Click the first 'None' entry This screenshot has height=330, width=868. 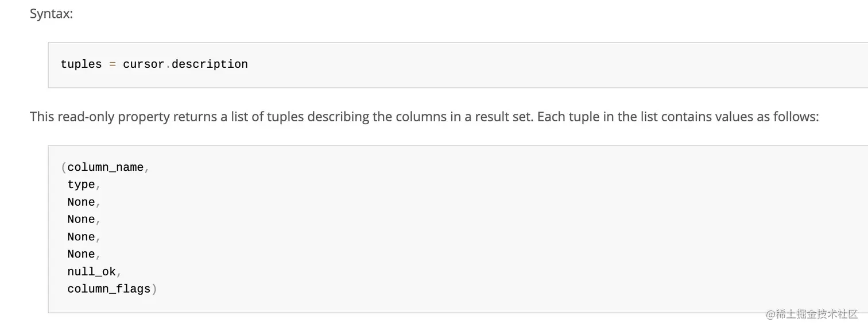pos(81,202)
